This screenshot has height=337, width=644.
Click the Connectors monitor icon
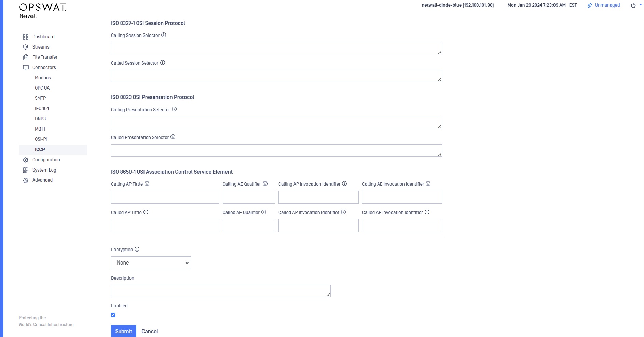tap(26, 68)
